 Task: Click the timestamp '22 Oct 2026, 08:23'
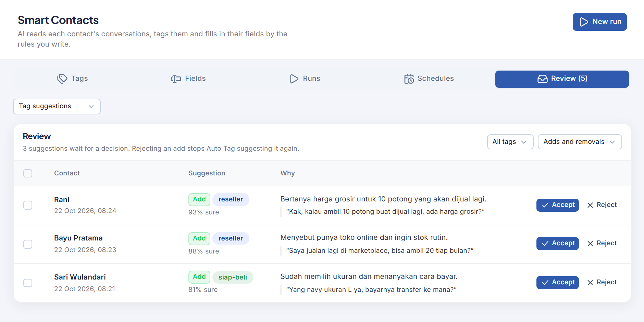(x=85, y=250)
